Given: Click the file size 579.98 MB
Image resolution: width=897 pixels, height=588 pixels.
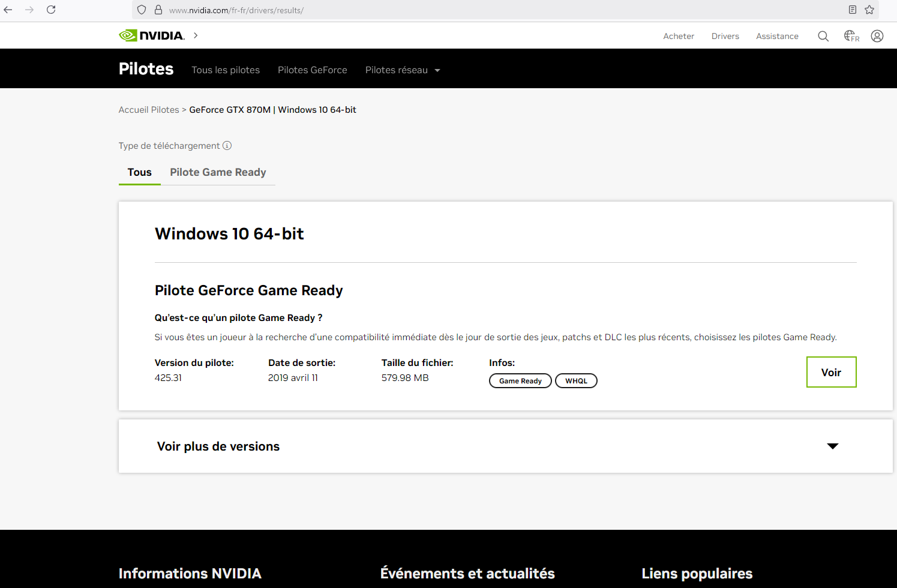Looking at the screenshot, I should coord(405,378).
